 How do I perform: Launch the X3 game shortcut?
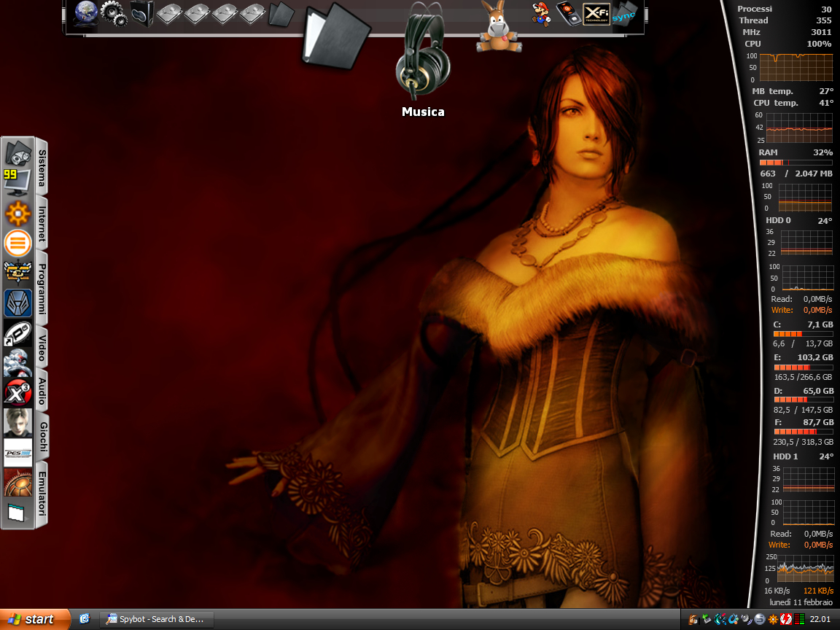tap(18, 392)
